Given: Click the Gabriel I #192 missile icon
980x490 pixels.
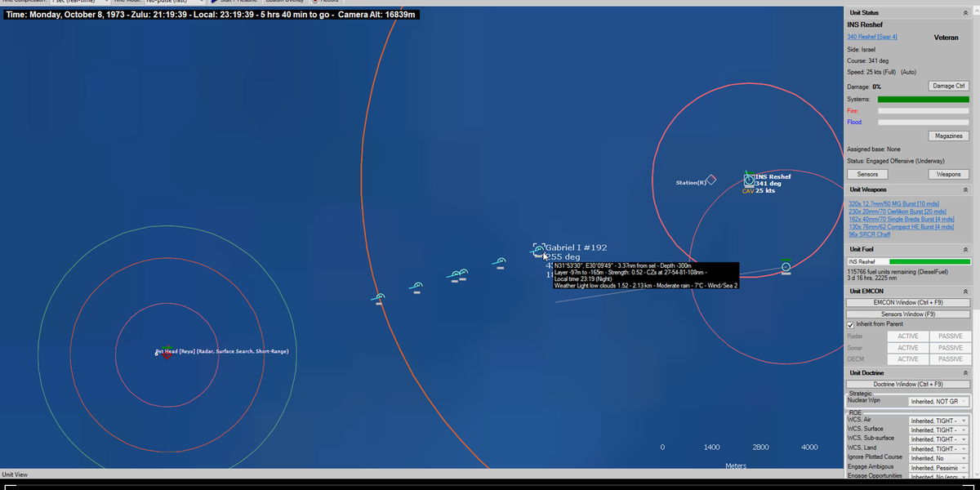Looking at the screenshot, I should (x=538, y=249).
